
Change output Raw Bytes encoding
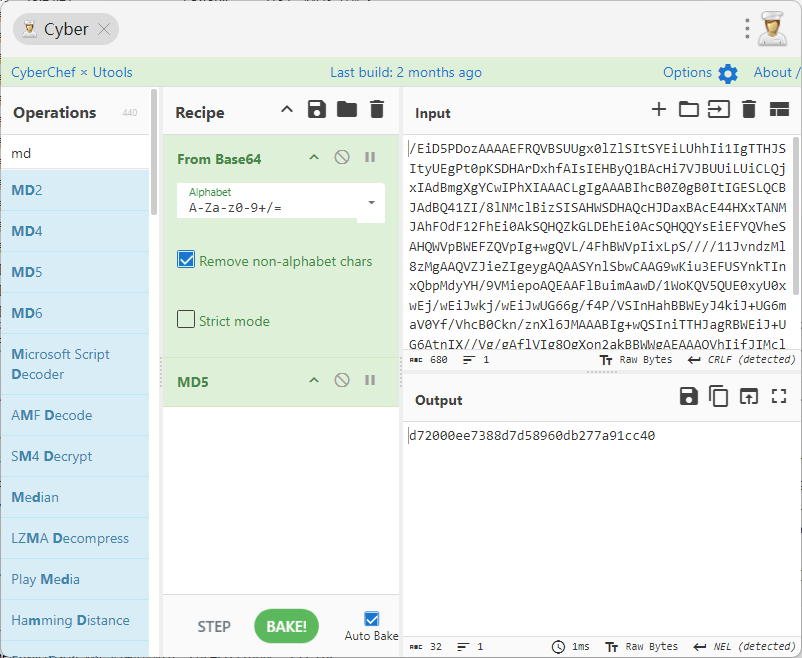[x=641, y=647]
